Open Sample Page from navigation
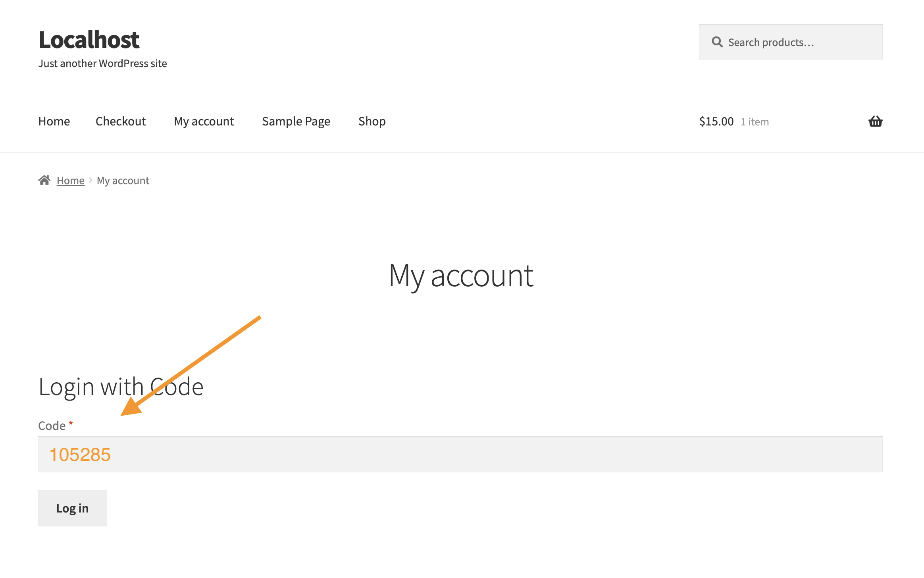This screenshot has height=578, width=924. (296, 121)
